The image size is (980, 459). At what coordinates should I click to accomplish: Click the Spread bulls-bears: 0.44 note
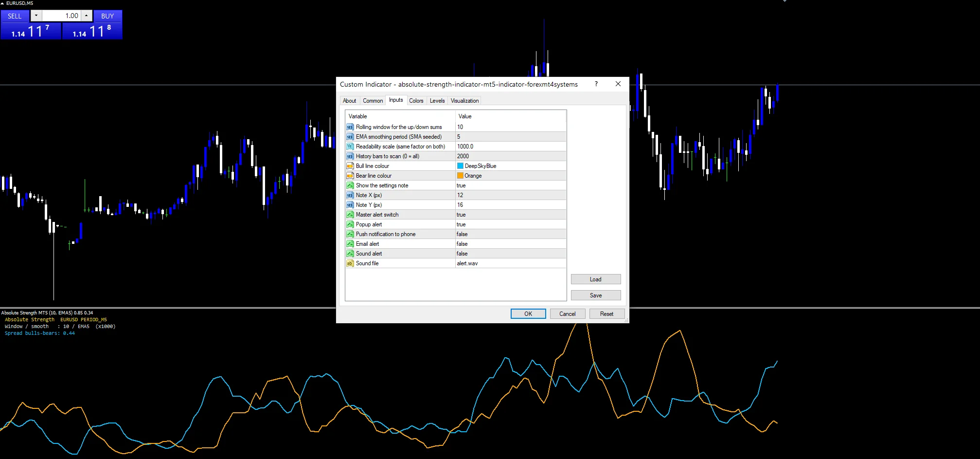pyautogui.click(x=40, y=333)
